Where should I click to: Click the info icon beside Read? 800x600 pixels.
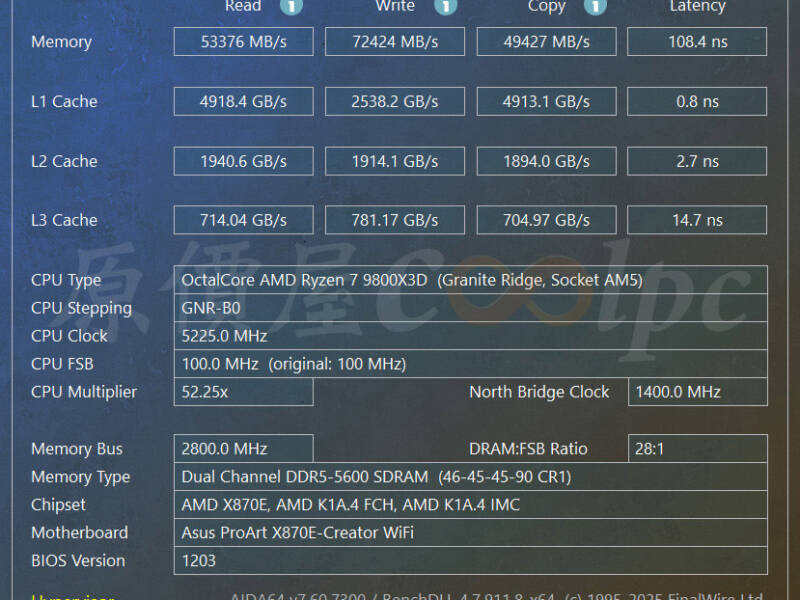pyautogui.click(x=291, y=6)
